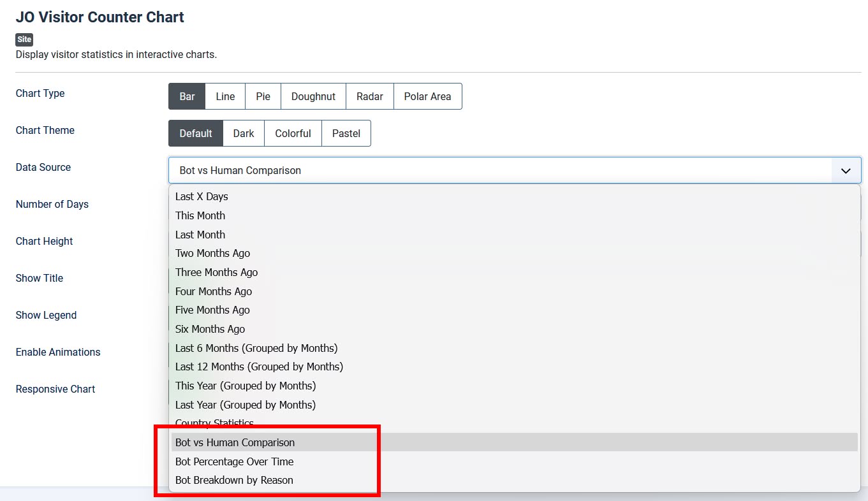868x501 pixels.
Task: Pick Last 12 Months (Grouped by Months)
Action: pos(515,367)
